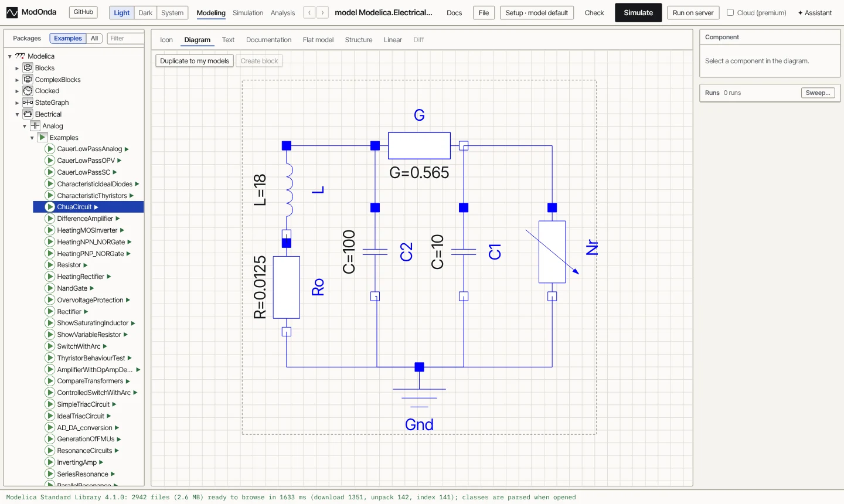The image size is (844, 504).
Task: Click the ComplexBlocks package icon
Action: [x=28, y=79]
